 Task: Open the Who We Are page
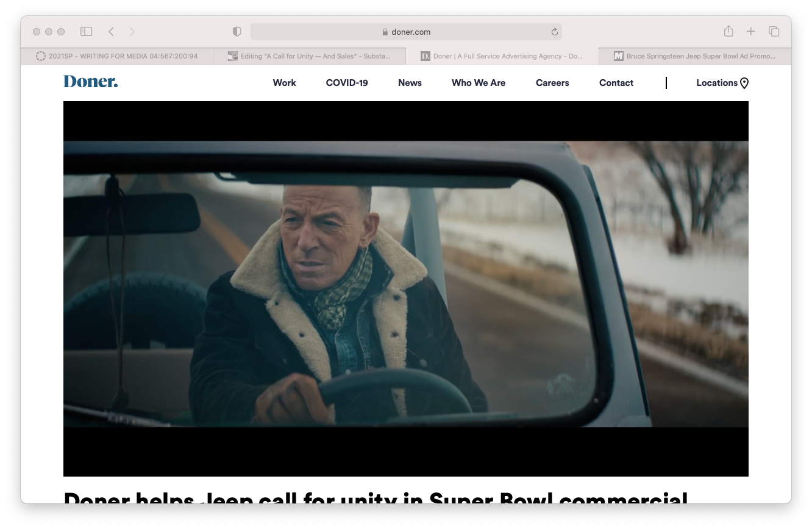[479, 83]
